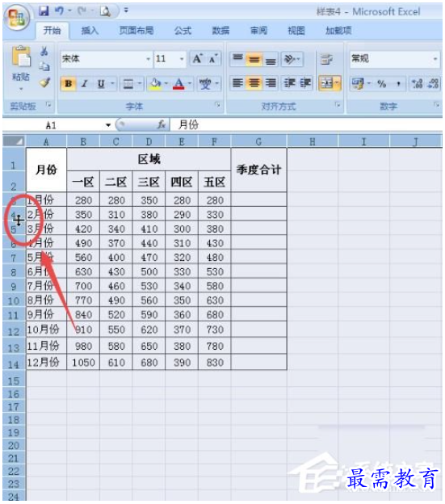Viewport: 445px width, 504px height.
Task: Cut selection with the scissors icon
Action: coord(44,52)
